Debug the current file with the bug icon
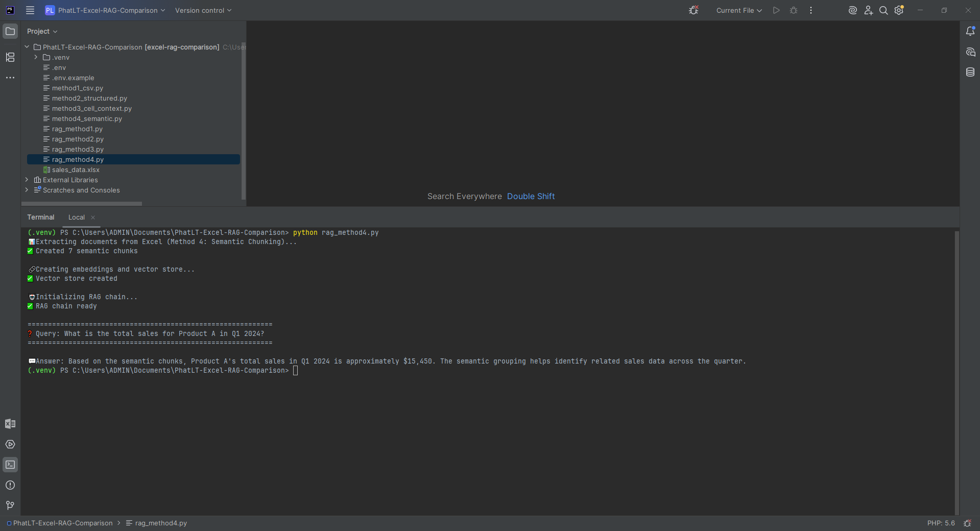The width and height of the screenshot is (980, 531). [793, 10]
